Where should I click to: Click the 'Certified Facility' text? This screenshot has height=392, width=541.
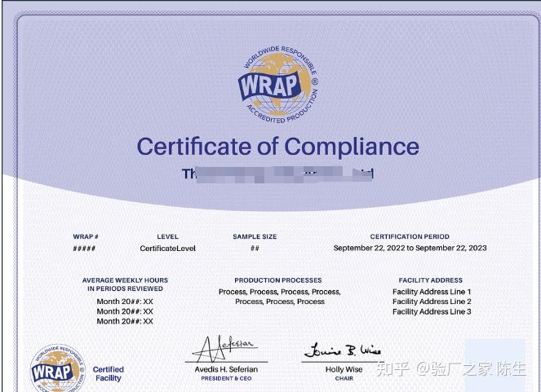click(x=109, y=374)
